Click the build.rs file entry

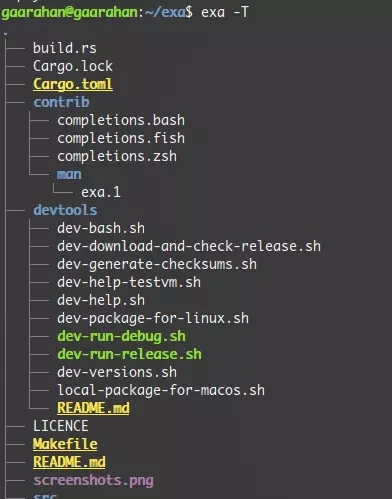click(65, 48)
